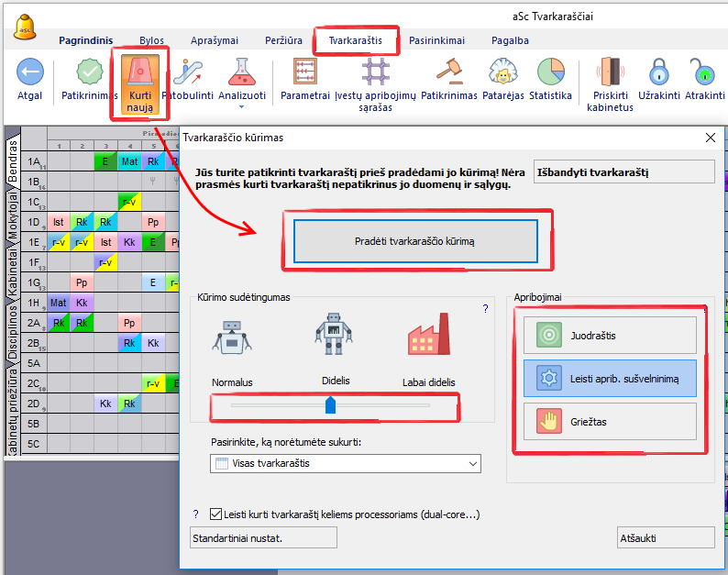Image resolution: width=728 pixels, height=575 pixels.
Task: Click Pradėti tvarkaraščio kūrimą button
Action: coord(414,241)
